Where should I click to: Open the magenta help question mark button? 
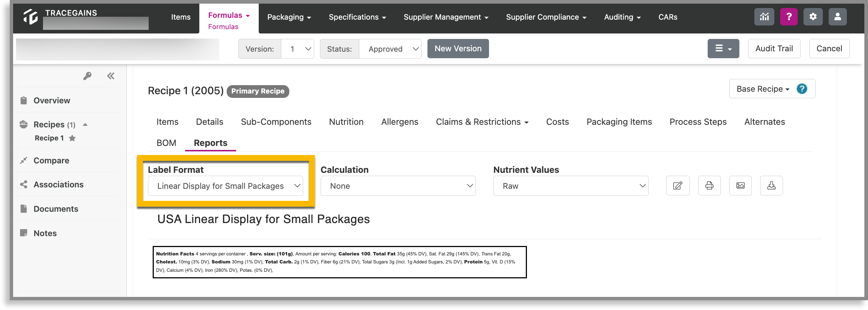(x=789, y=17)
